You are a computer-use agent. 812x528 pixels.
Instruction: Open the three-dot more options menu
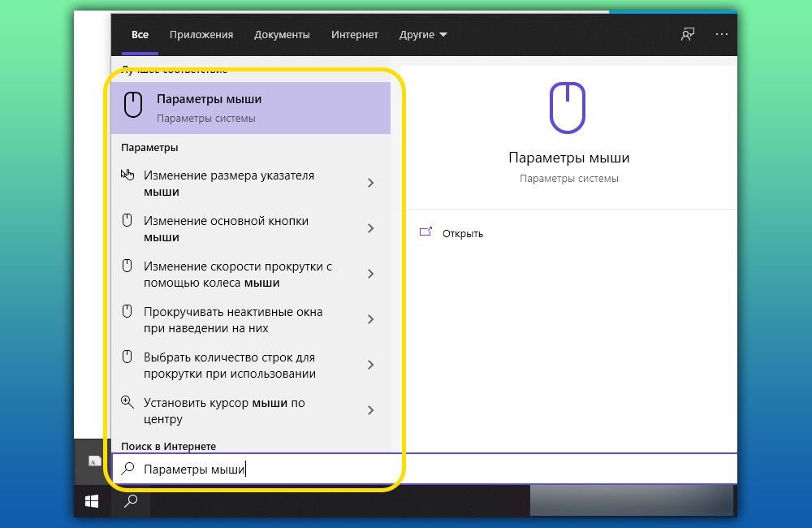coord(721,35)
